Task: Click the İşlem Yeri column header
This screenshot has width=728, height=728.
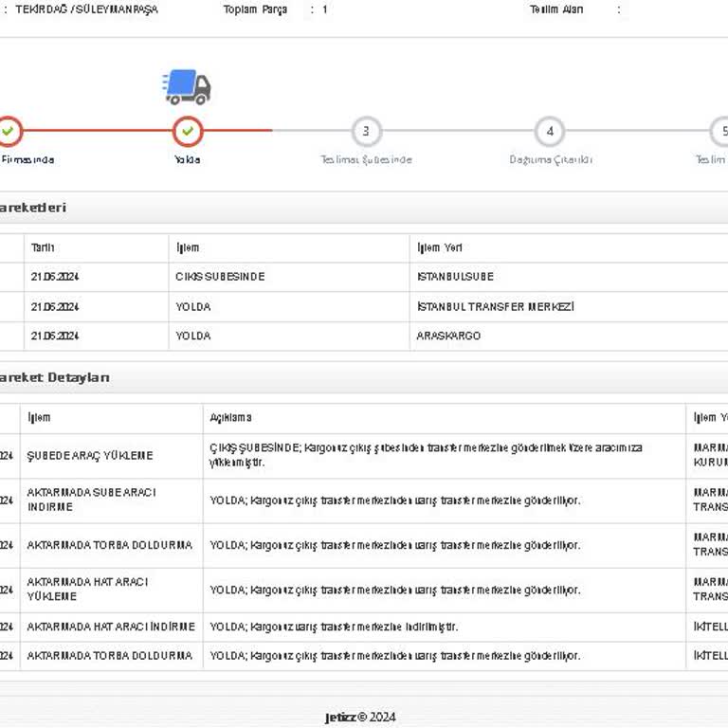Action: click(x=439, y=248)
